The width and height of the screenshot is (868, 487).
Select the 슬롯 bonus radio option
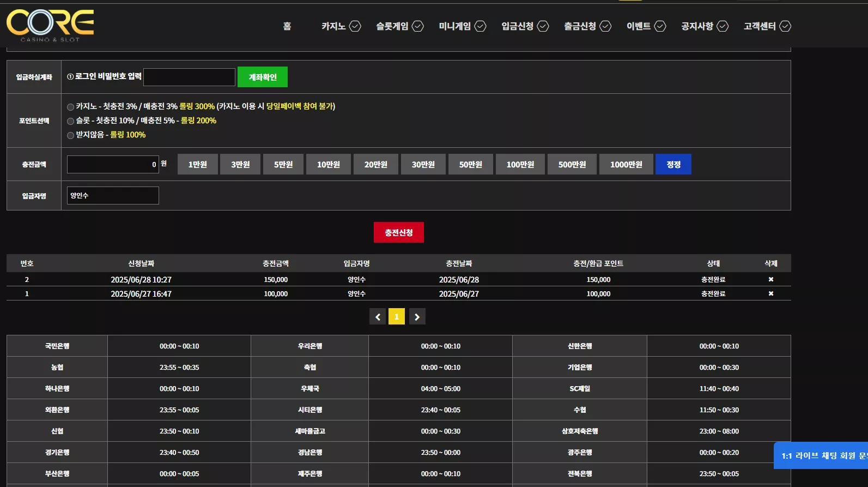pos(70,121)
